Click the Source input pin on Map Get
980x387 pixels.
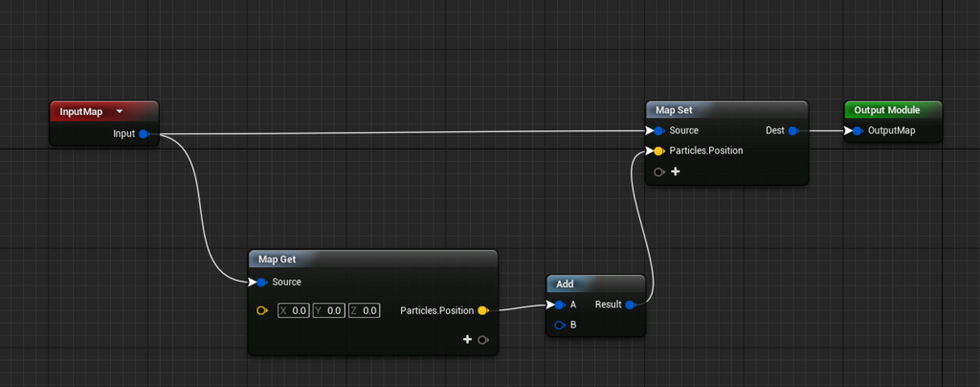tap(261, 283)
